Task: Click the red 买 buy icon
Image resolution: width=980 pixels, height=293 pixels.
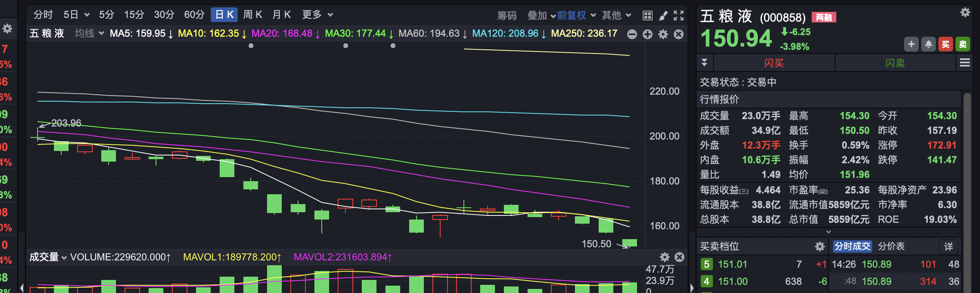Action: (x=946, y=44)
